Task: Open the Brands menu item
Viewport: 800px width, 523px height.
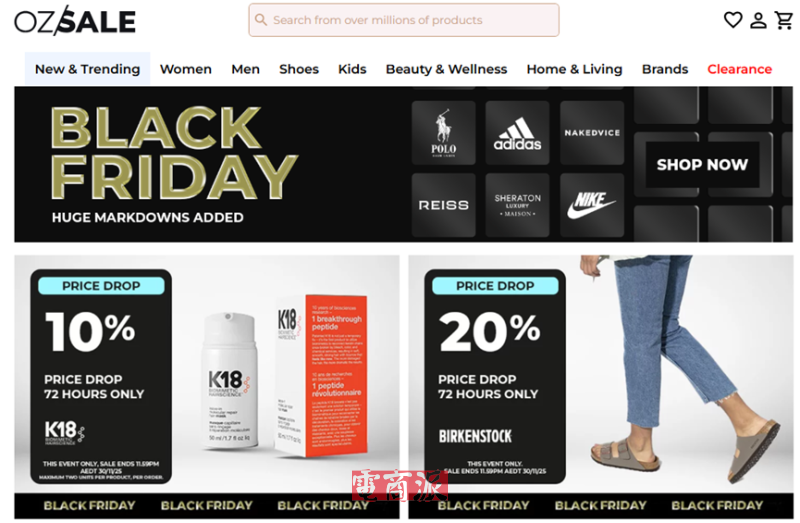Action: point(665,69)
